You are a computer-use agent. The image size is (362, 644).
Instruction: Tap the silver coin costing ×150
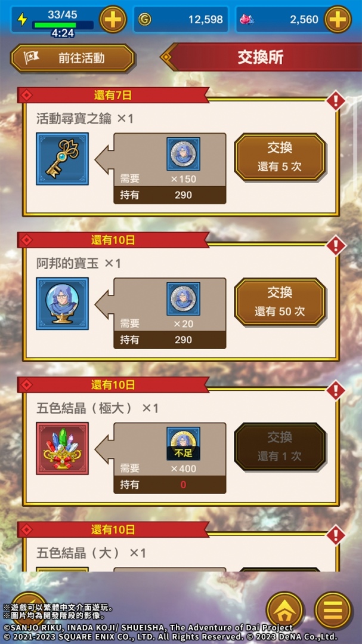(184, 154)
